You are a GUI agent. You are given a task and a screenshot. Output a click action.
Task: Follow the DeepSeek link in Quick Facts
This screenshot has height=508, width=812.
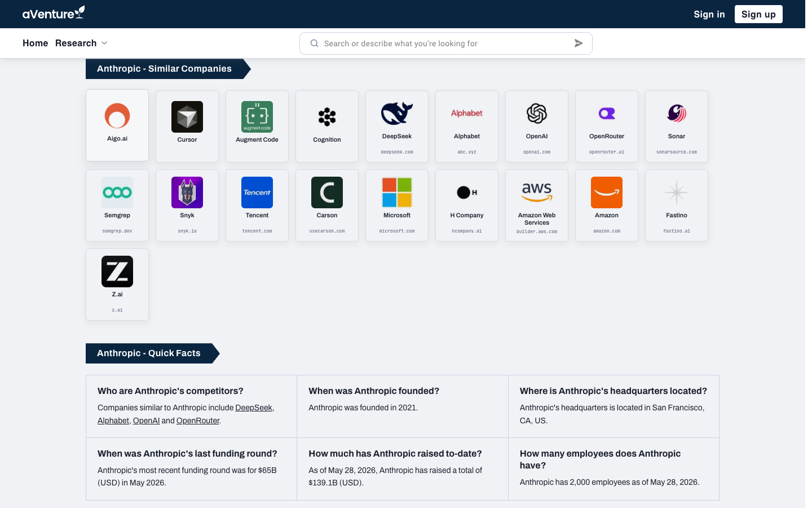click(254, 408)
